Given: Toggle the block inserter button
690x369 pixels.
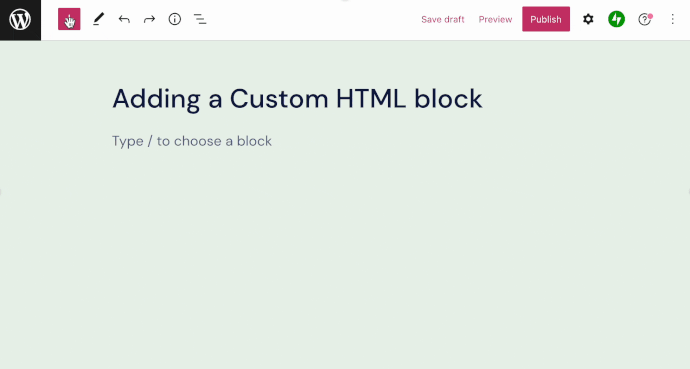Looking at the screenshot, I should coord(69,19).
